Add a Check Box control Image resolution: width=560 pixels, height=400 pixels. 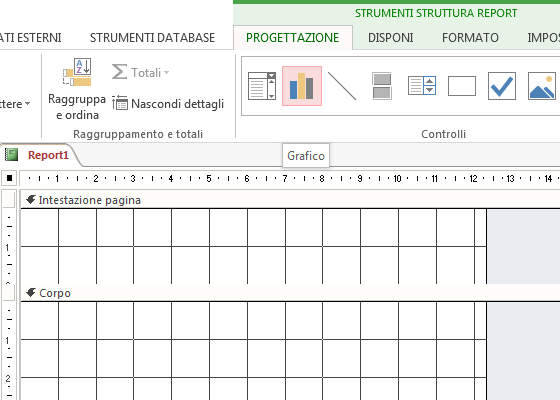[x=502, y=86]
